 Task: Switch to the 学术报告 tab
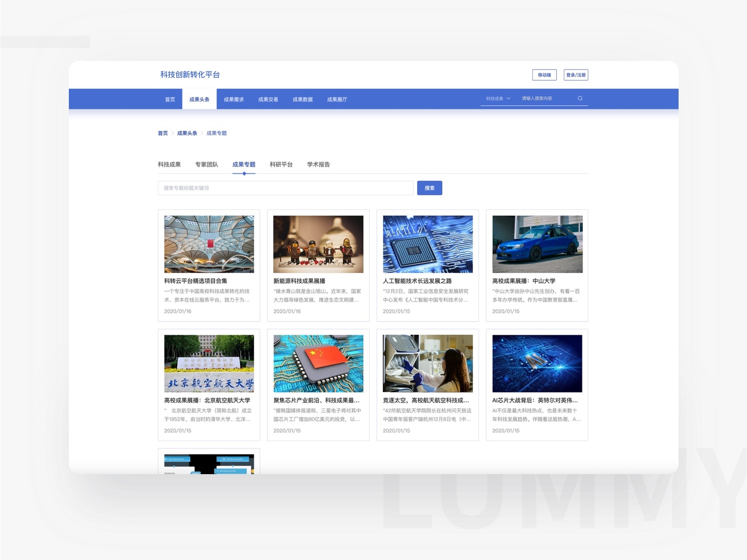[318, 165]
